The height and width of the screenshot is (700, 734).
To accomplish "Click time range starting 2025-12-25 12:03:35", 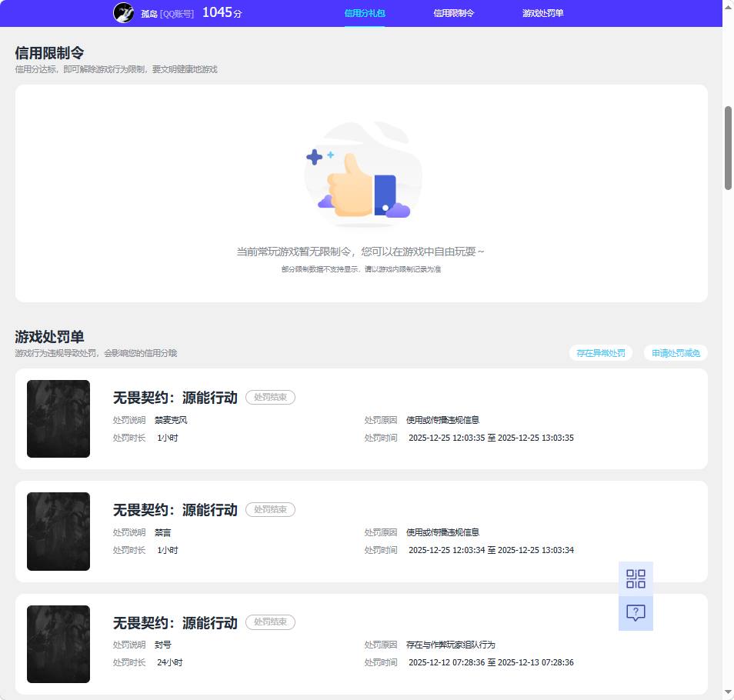I will point(491,438).
